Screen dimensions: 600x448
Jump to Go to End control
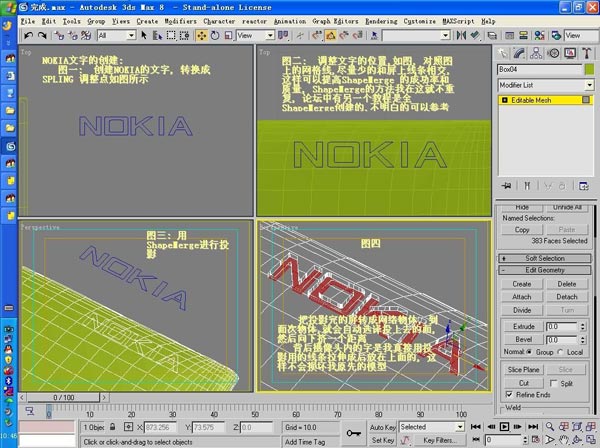pyautogui.click(x=533, y=427)
